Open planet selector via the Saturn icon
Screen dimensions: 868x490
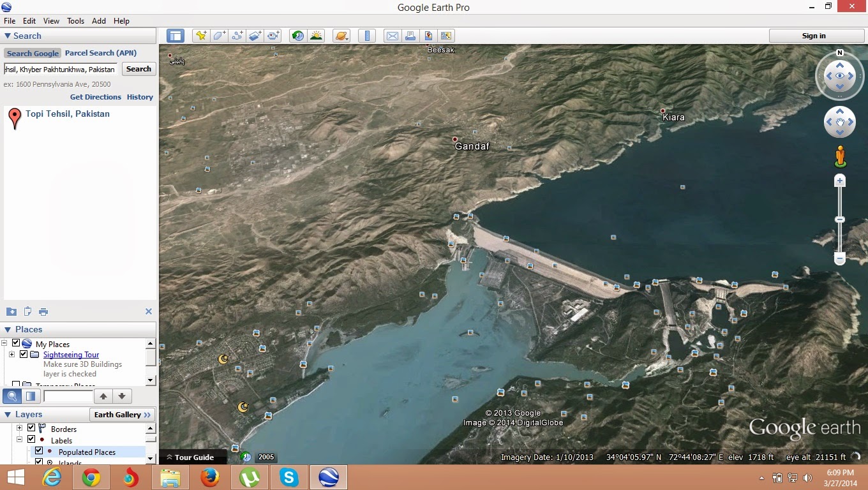(341, 36)
